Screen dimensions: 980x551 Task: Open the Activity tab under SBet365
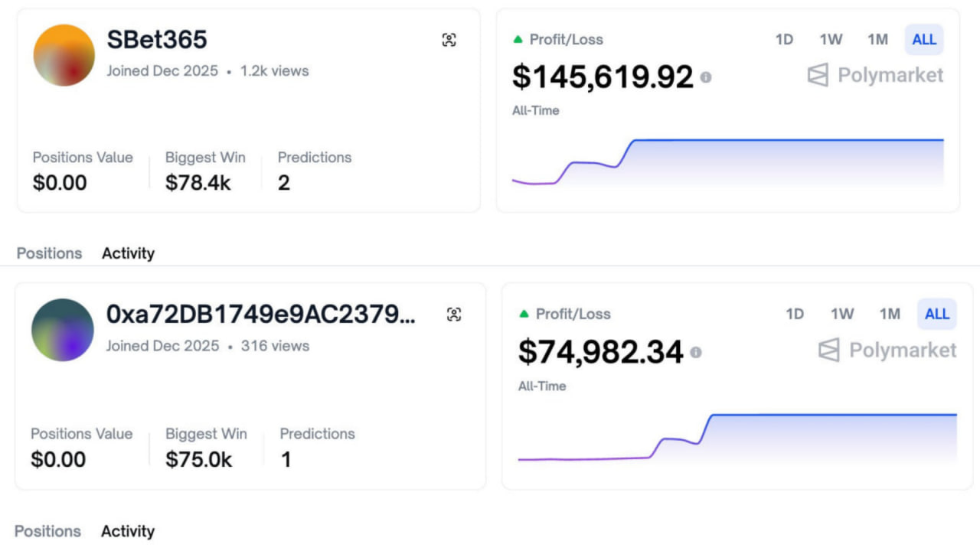(128, 253)
